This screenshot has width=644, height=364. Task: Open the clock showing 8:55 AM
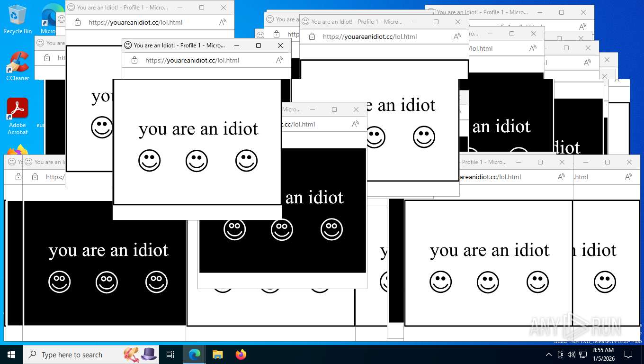[x=603, y=354]
